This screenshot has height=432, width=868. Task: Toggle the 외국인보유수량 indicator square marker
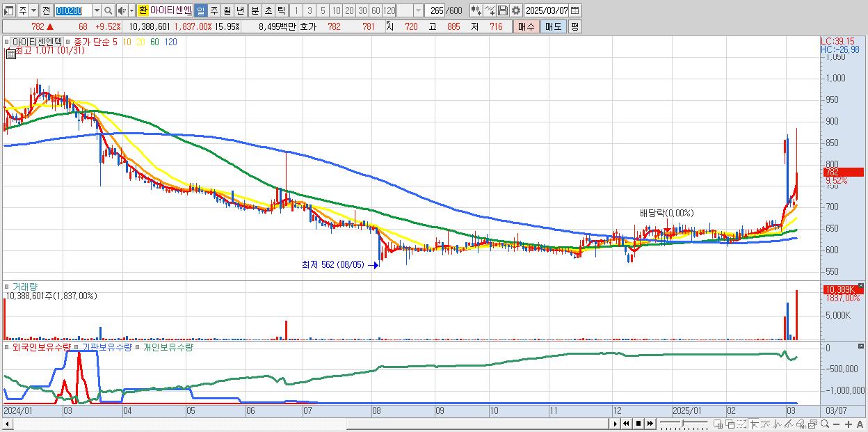pyautogui.click(x=7, y=347)
